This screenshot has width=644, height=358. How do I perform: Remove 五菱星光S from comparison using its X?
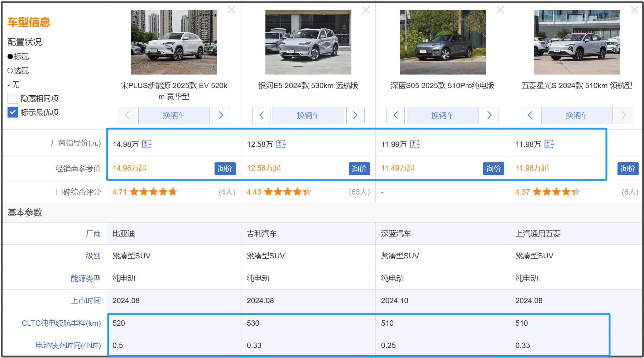tap(635, 10)
